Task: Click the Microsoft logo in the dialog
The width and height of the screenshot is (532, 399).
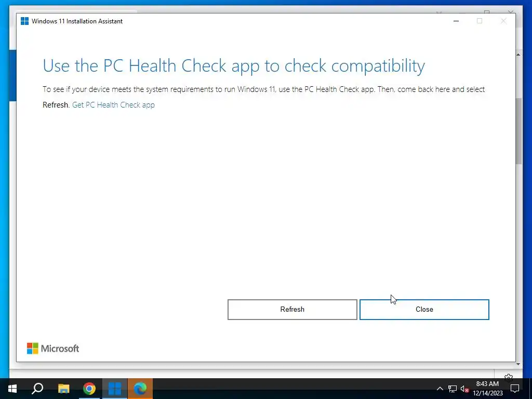Action: pyautogui.click(x=53, y=349)
